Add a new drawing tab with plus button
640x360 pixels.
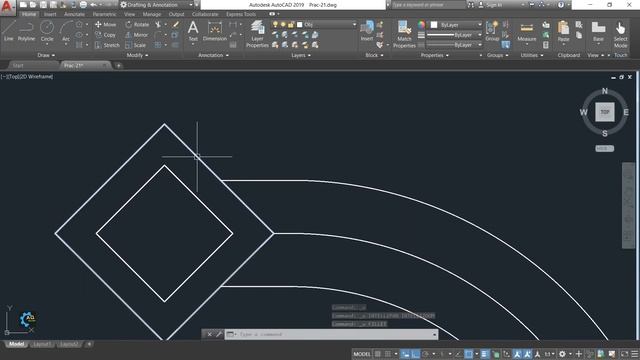click(118, 65)
